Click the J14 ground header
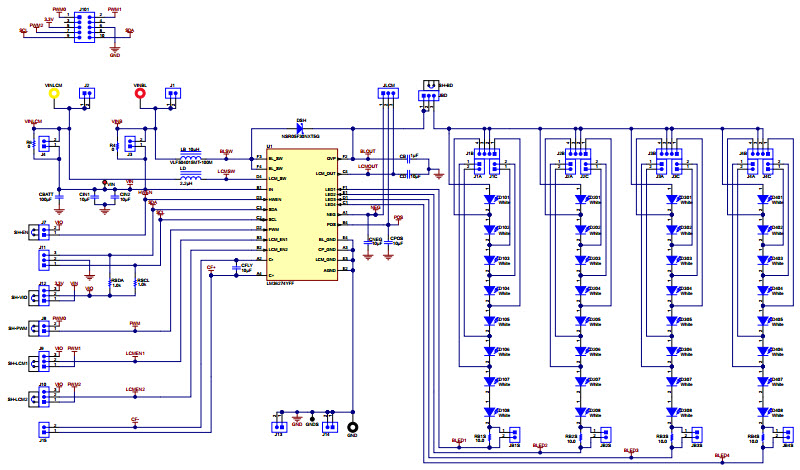This screenshot has height=470, width=800. pos(326,424)
